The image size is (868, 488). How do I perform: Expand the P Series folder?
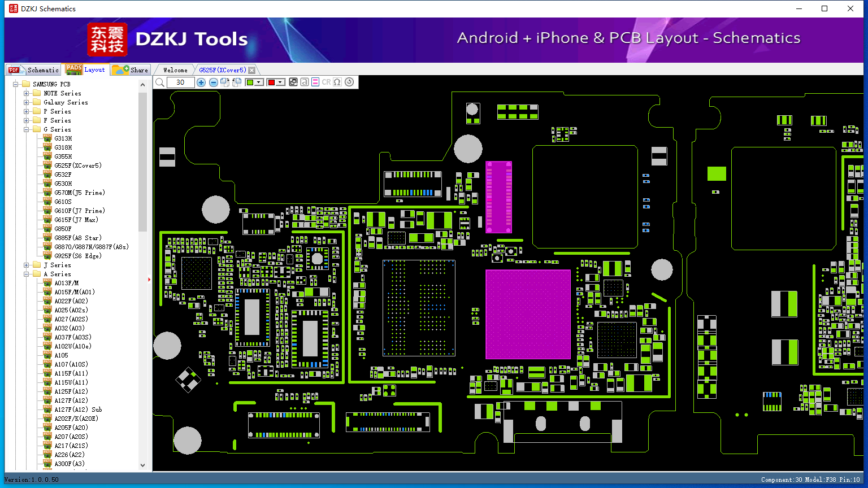[27, 111]
